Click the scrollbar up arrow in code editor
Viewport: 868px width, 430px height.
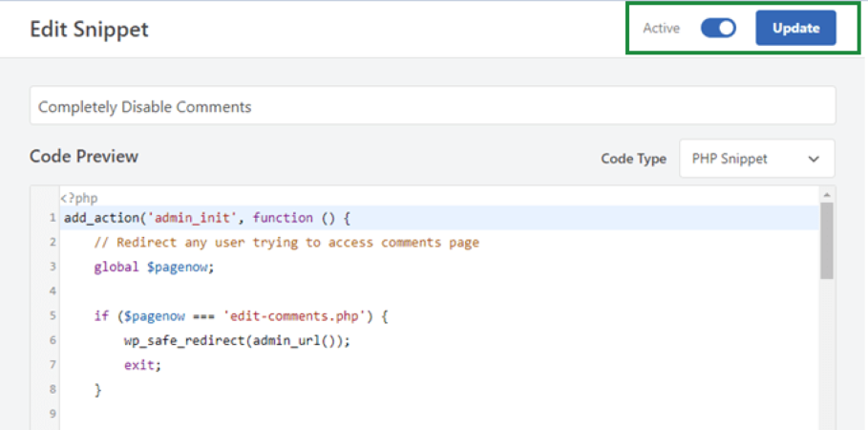[827, 194]
